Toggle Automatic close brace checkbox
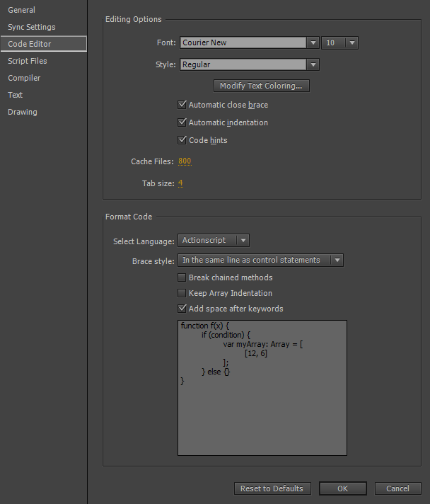This screenshot has height=504, width=430. [x=182, y=105]
